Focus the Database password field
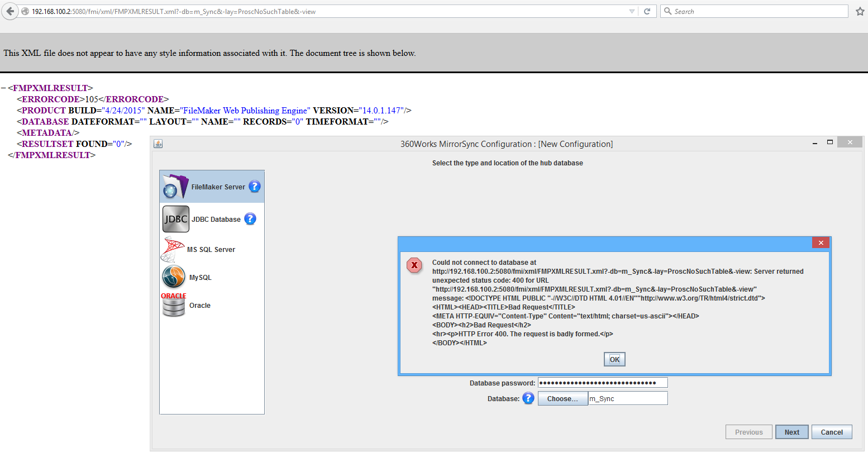The height and width of the screenshot is (457, 868). pos(603,383)
